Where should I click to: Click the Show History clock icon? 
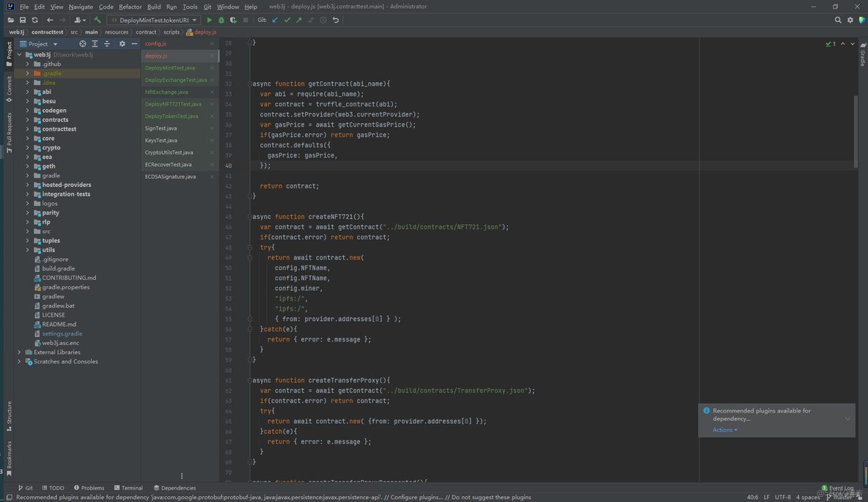pyautogui.click(x=323, y=20)
